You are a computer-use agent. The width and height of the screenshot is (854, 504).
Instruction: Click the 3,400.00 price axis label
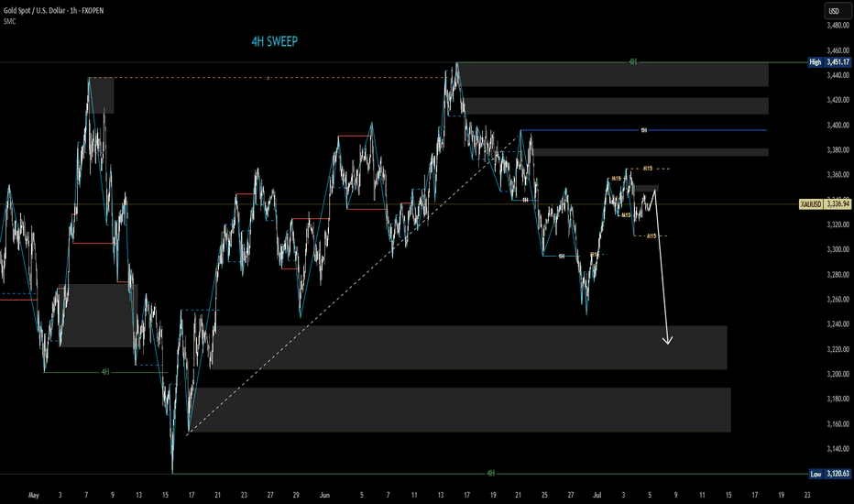click(838, 125)
